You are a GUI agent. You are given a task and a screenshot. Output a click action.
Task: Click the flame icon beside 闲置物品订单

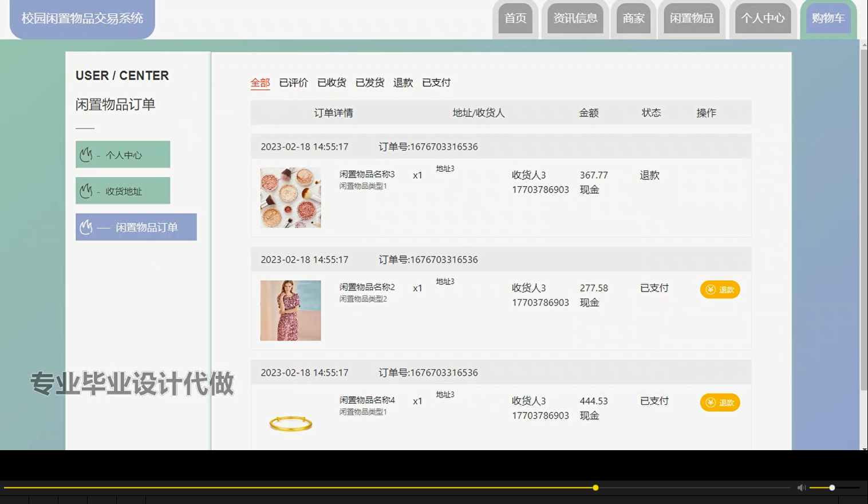click(x=86, y=227)
